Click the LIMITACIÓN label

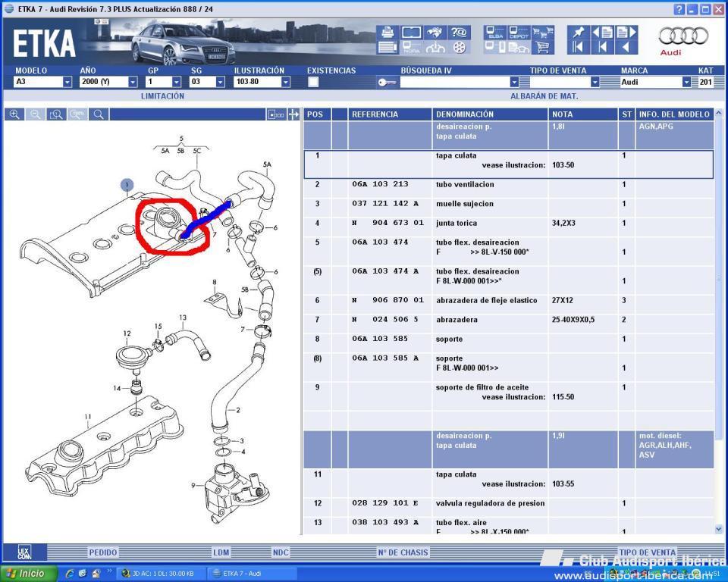click(162, 96)
